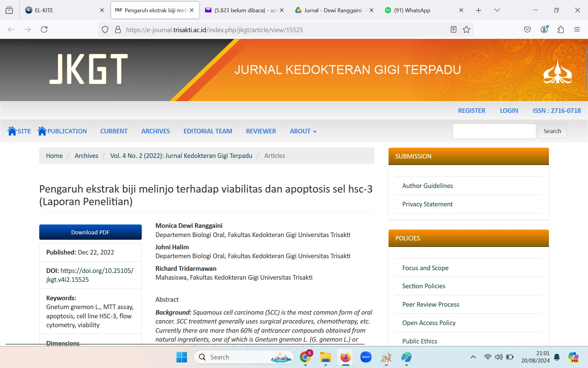Open volume speaker tray icon
Viewport: 588px width, 368px height.
(499, 357)
